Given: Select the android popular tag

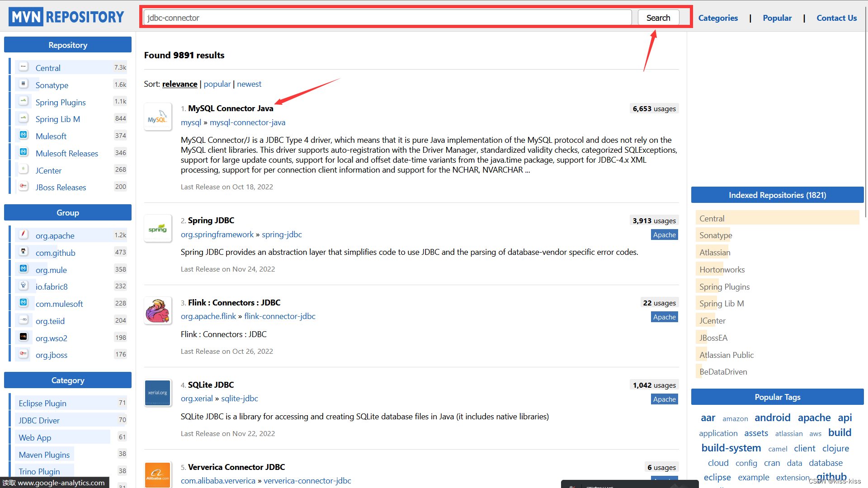Looking at the screenshot, I should [x=772, y=418].
